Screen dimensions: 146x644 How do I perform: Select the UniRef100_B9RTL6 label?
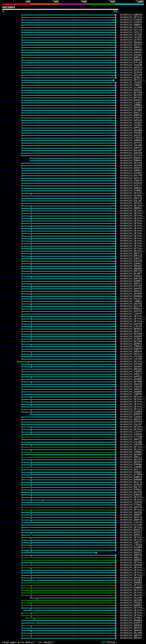131,58
